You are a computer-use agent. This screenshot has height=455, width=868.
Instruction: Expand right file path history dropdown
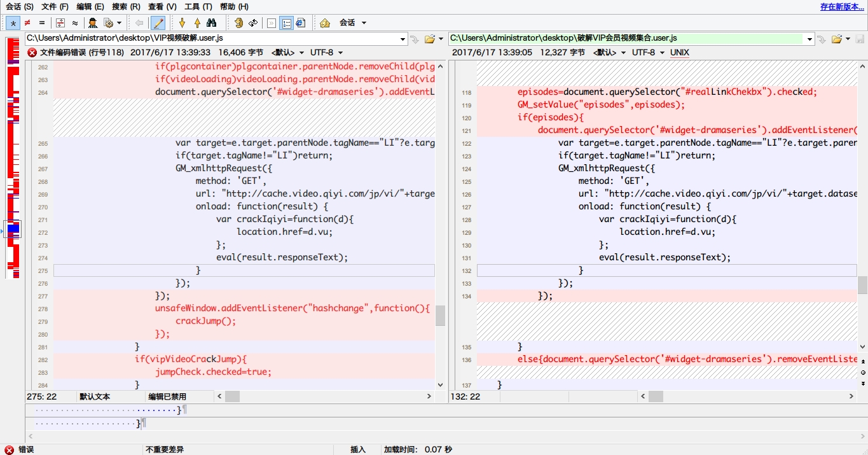(810, 39)
